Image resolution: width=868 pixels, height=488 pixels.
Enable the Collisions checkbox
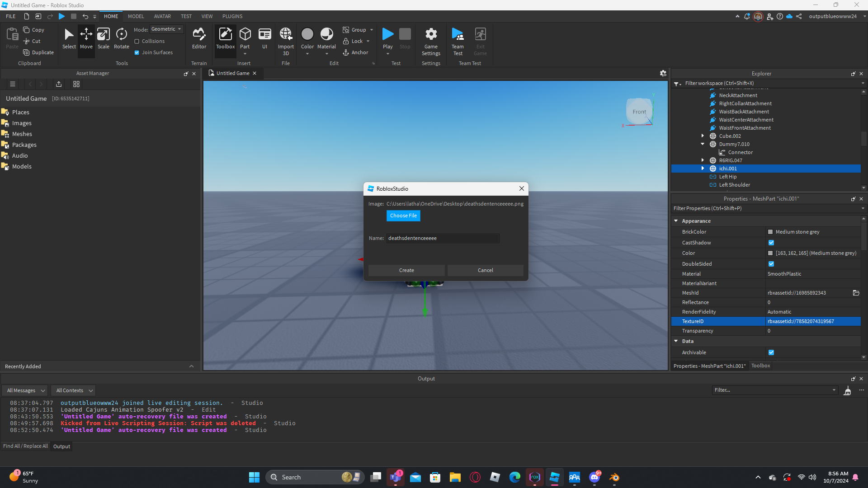[x=137, y=41]
